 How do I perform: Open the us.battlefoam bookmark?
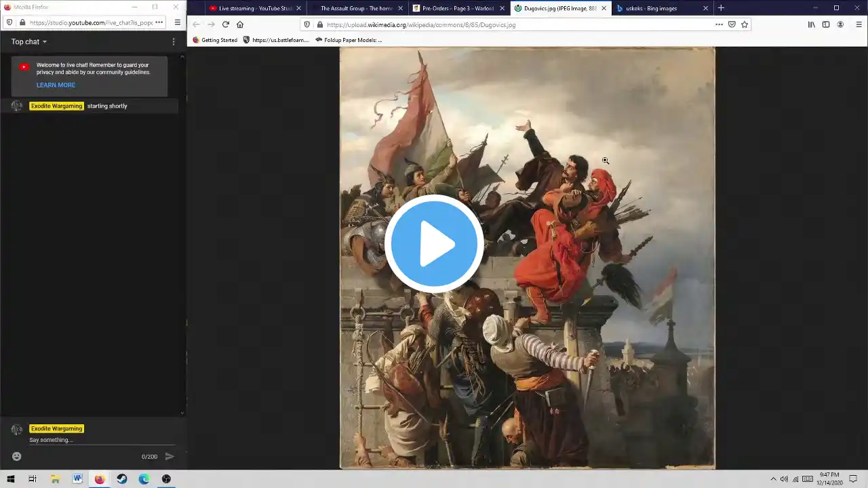point(276,40)
